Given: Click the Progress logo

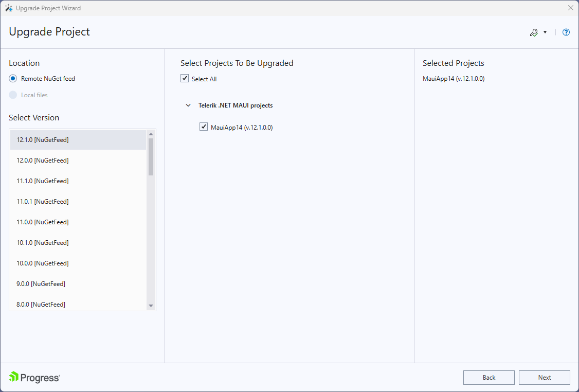Looking at the screenshot, I should point(34,377).
